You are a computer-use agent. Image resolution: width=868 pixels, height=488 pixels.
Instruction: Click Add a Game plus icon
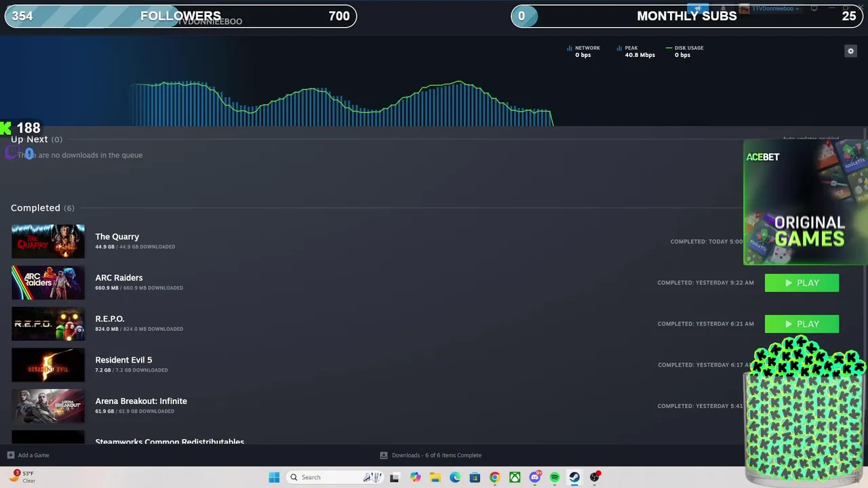pos(10,455)
